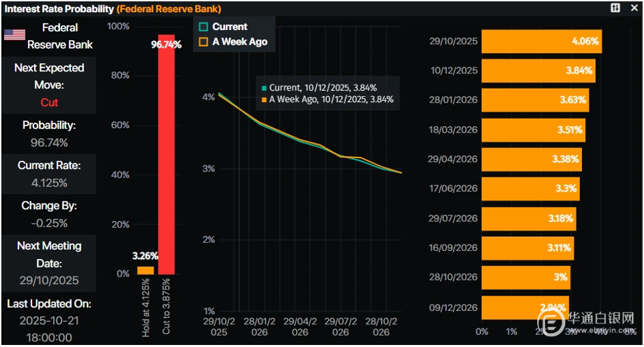Click the 29/10/2025 bar showing 4.06%

(541, 41)
